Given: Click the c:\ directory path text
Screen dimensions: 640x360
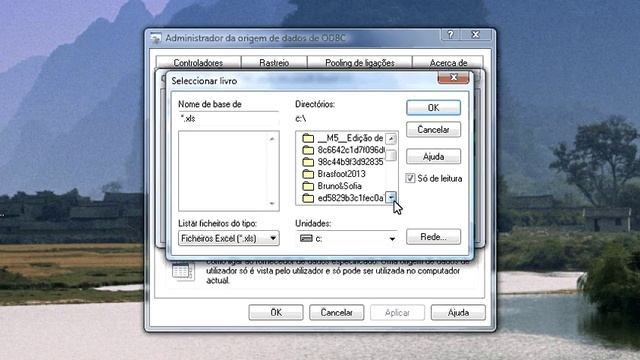Looking at the screenshot, I should click(300, 118).
